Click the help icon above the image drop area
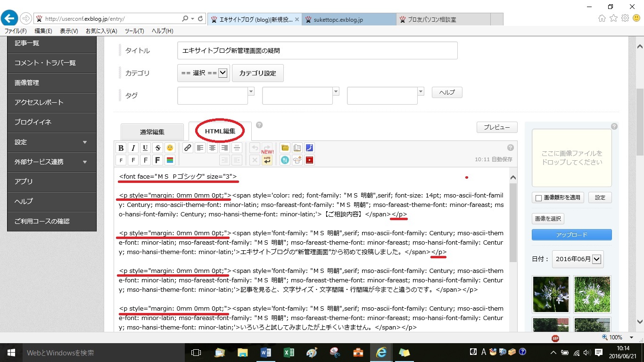This screenshot has width=644, height=362. (614, 126)
